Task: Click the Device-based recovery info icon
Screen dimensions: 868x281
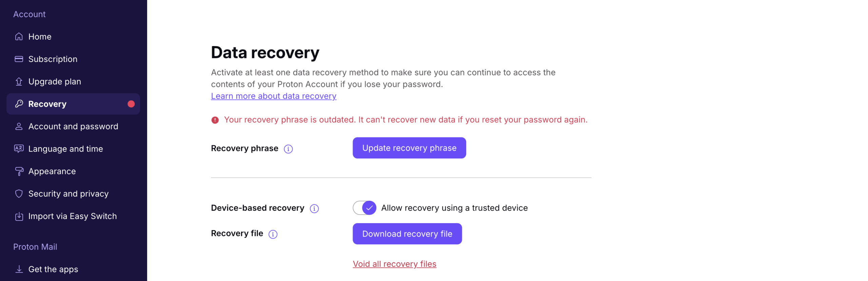Action: pyautogui.click(x=314, y=209)
